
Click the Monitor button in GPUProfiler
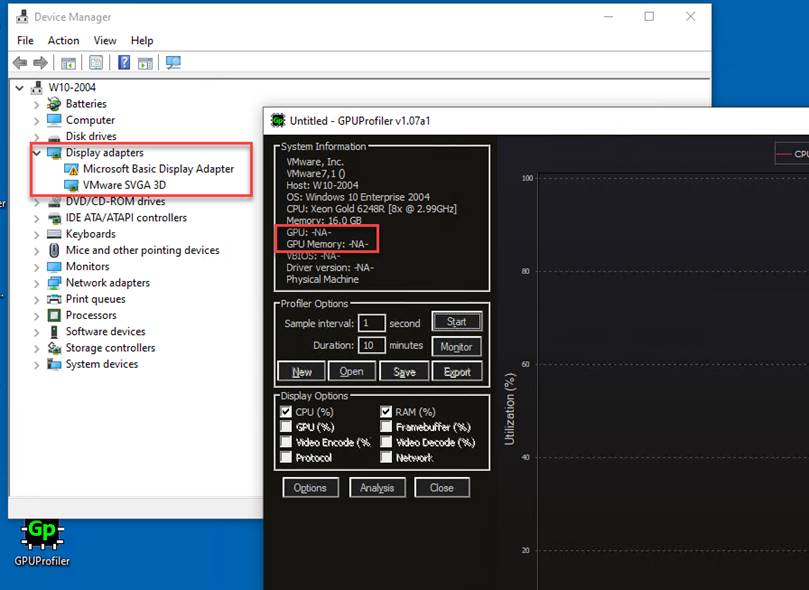[457, 347]
